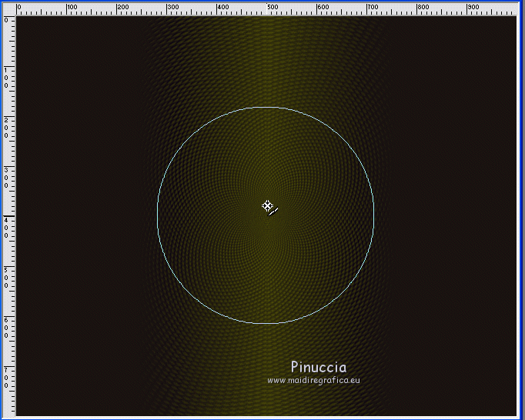Viewport: 525px width, 420px height.
Task: Click the selection center crosshair marker
Action: pos(267,206)
